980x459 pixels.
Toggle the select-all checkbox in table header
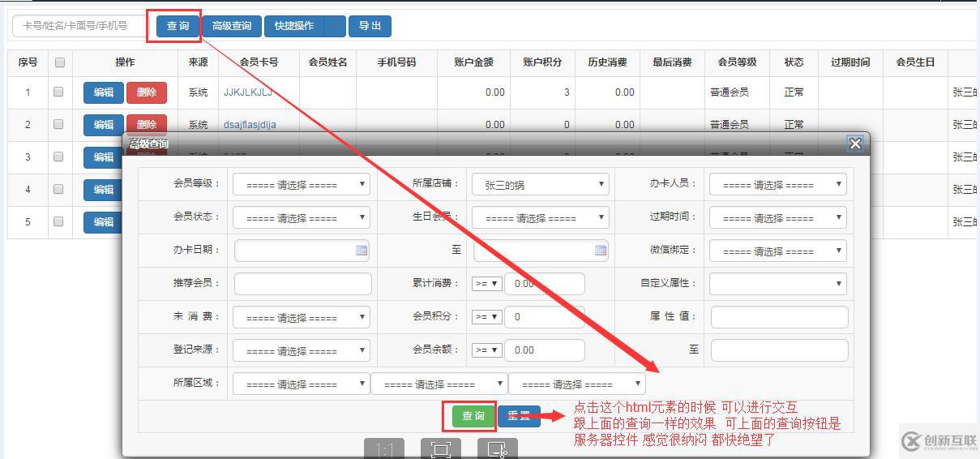tap(59, 62)
